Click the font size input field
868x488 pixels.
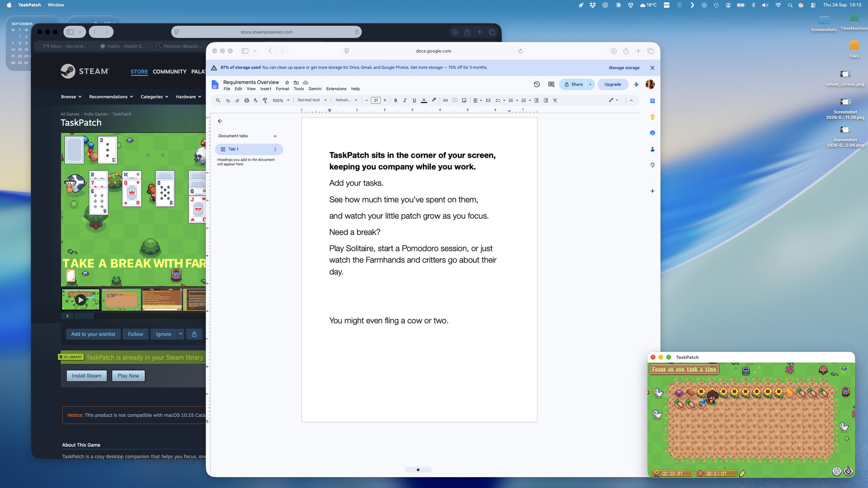[x=376, y=100]
